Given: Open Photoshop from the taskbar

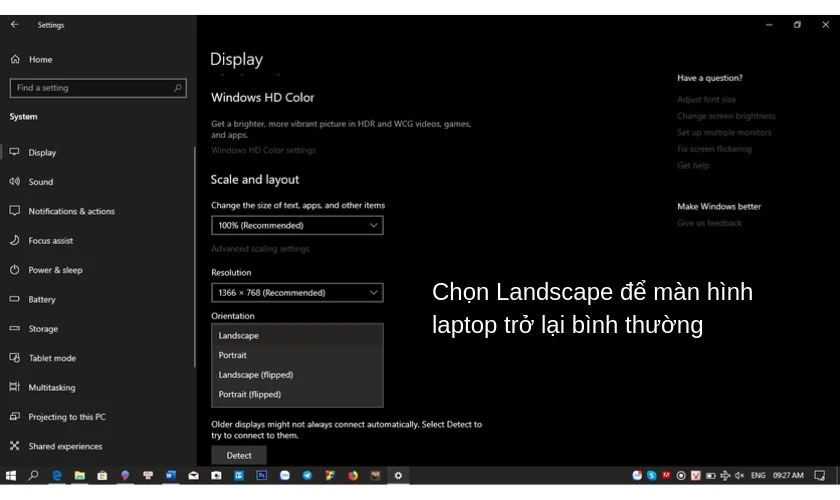Looking at the screenshot, I should (261, 475).
